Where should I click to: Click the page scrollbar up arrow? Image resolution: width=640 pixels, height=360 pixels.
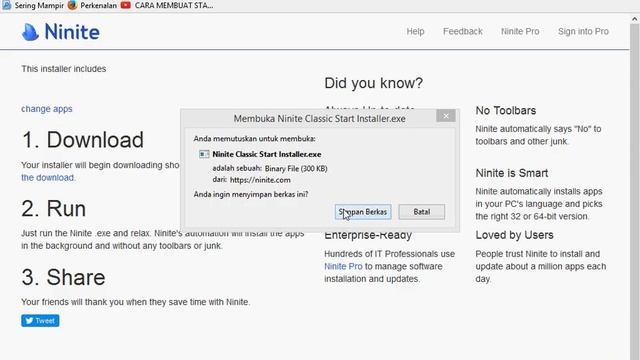[x=635, y=19]
